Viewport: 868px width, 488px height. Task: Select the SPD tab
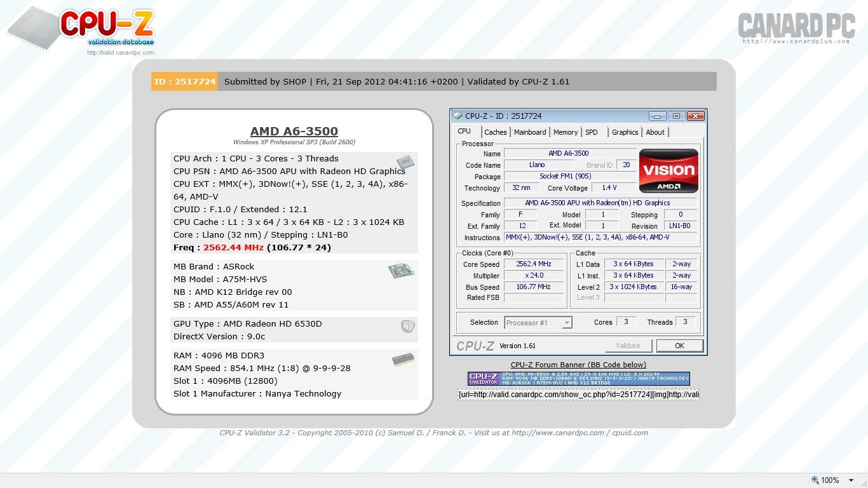(592, 132)
